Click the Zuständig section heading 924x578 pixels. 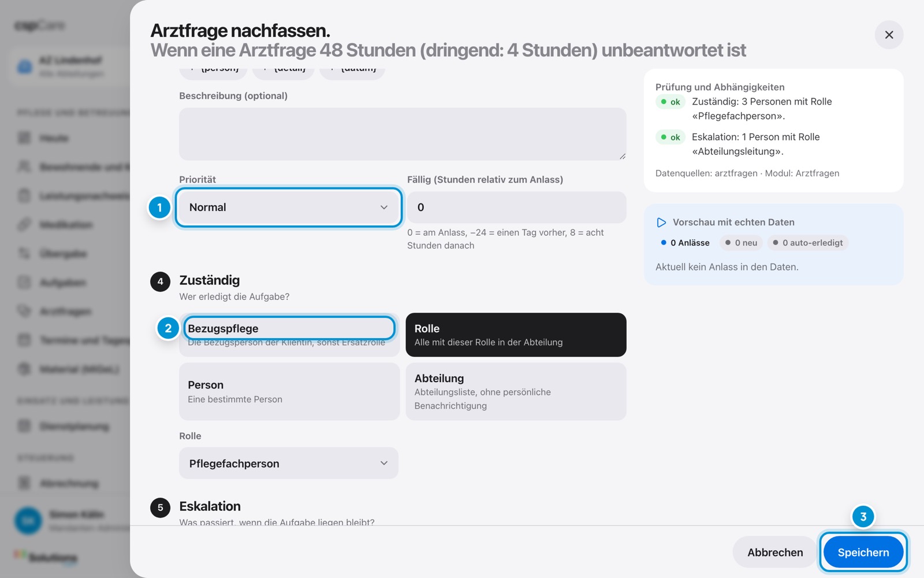[209, 280]
